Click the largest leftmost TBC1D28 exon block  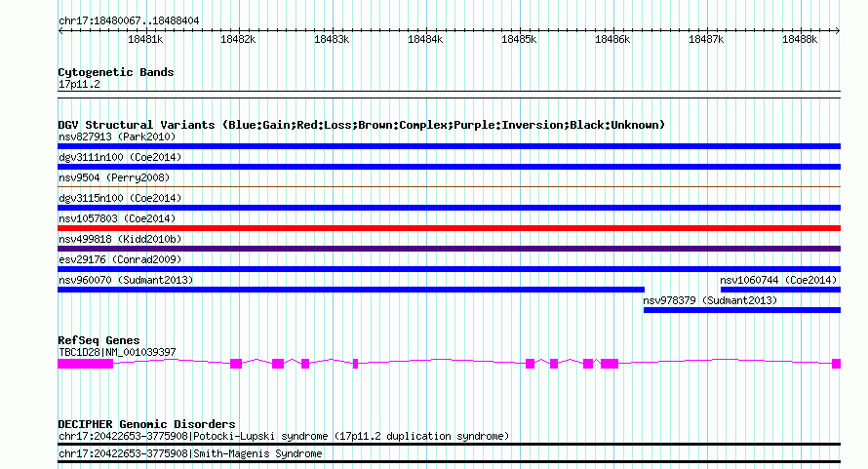[85, 364]
